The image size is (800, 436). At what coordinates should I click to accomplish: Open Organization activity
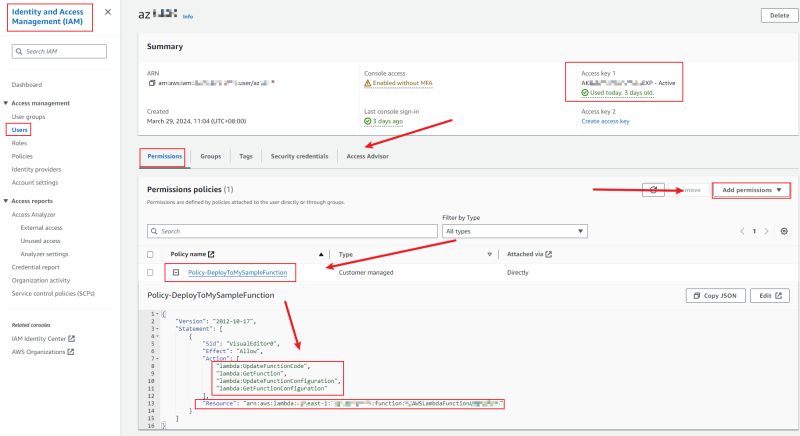tap(41, 280)
